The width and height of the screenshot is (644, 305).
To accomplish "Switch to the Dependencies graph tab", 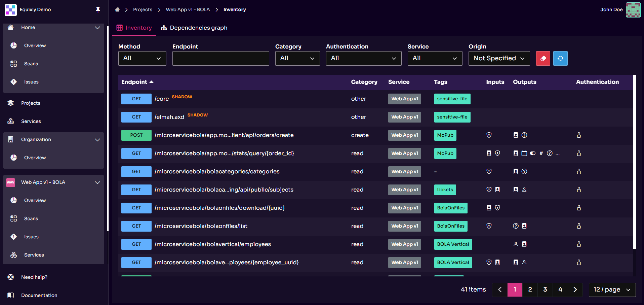I will click(x=198, y=28).
